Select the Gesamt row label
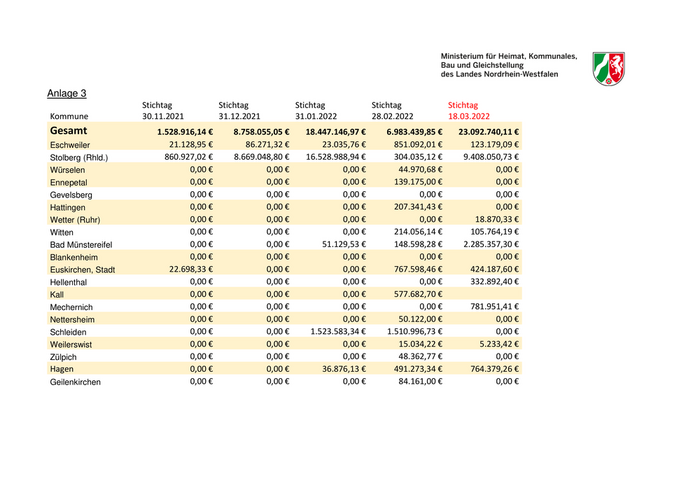 (x=69, y=131)
